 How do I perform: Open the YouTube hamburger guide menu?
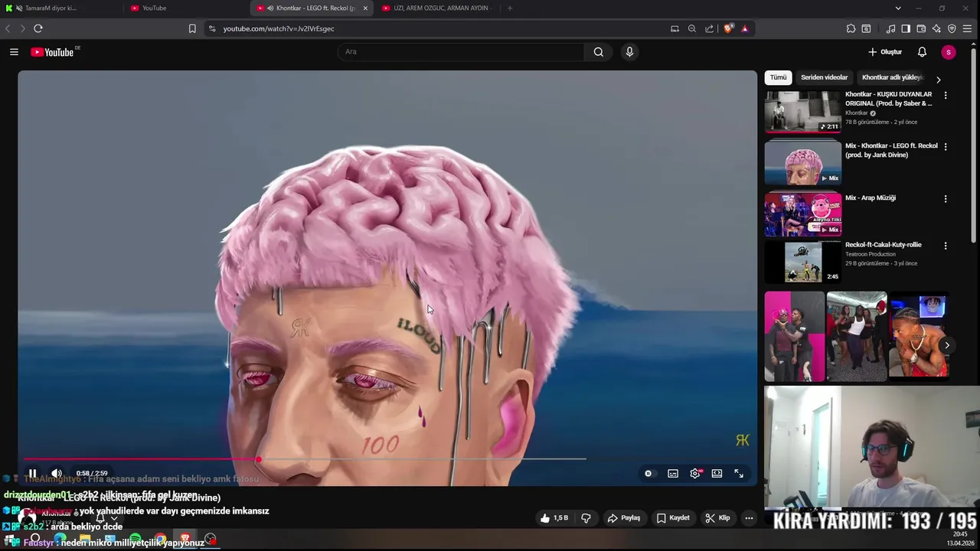(x=14, y=52)
